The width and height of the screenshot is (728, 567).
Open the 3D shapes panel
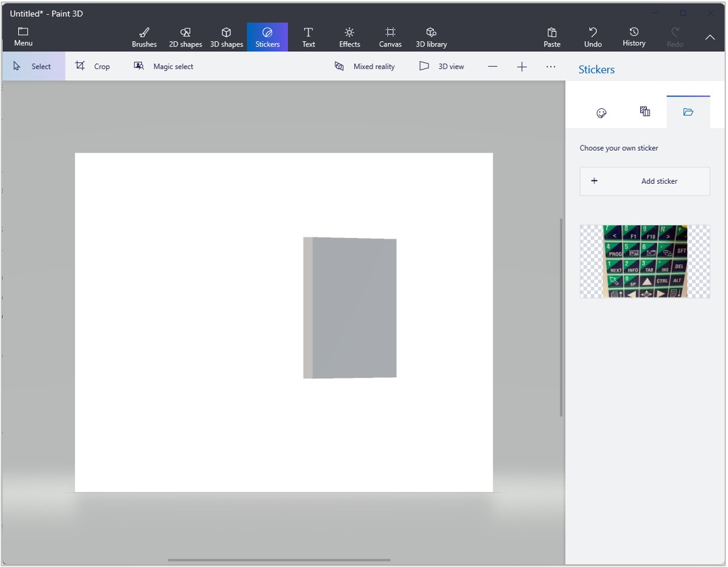pyautogui.click(x=226, y=36)
